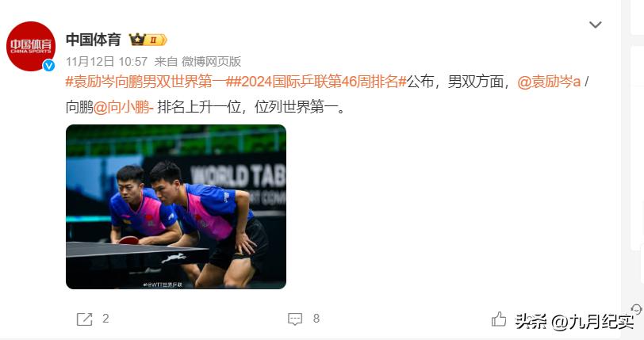This screenshot has height=340, width=644.
Task: Expand the post options chevron menu
Action: [x=595, y=25]
